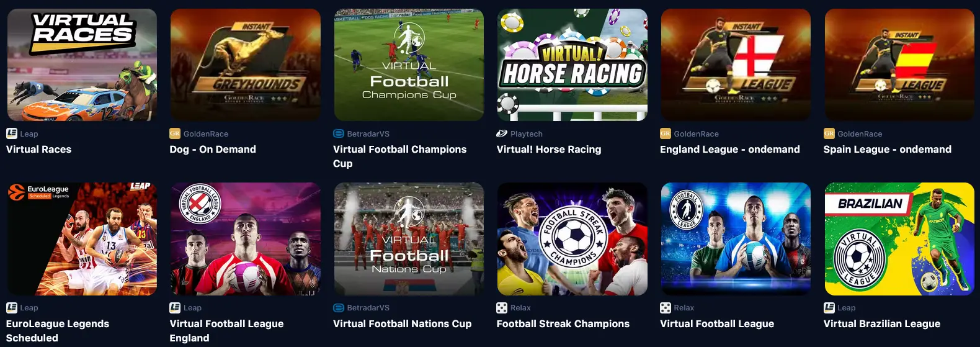Image resolution: width=980 pixels, height=347 pixels.
Task: Open the Dog - On Demand greyhounds thumbnail
Action: coord(246,65)
